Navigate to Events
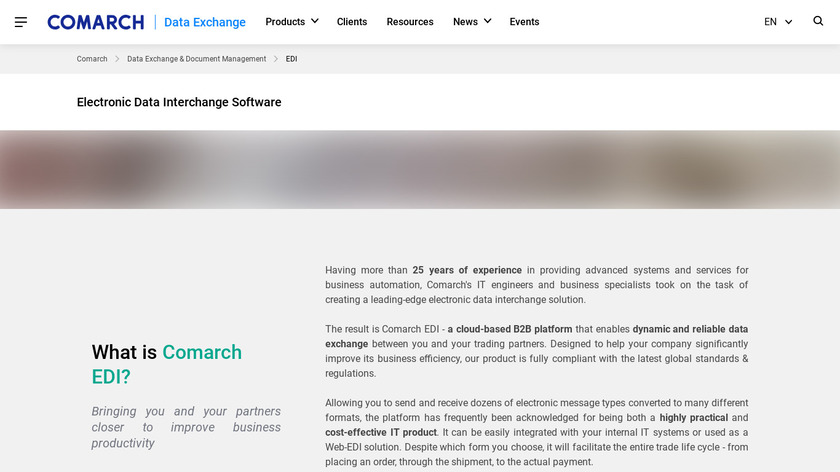Image resolution: width=840 pixels, height=472 pixels. 524,22
